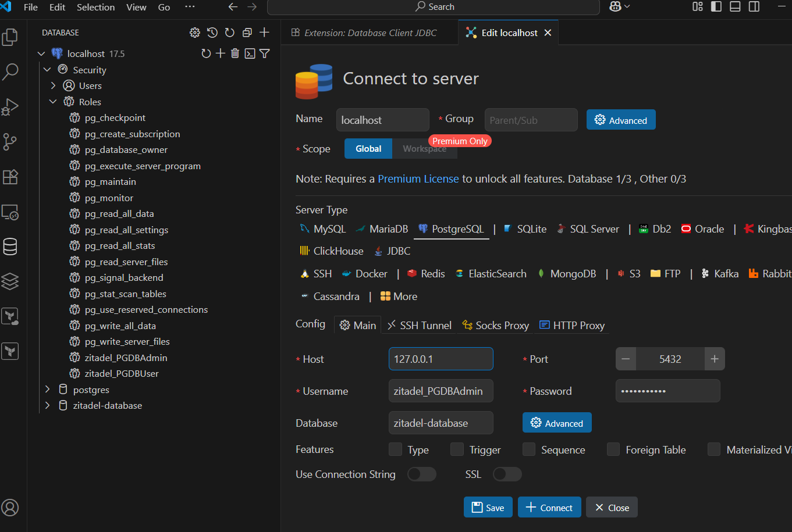Image resolution: width=792 pixels, height=532 pixels.
Task: Collapse the localhost connection tree
Action: [x=41, y=53]
